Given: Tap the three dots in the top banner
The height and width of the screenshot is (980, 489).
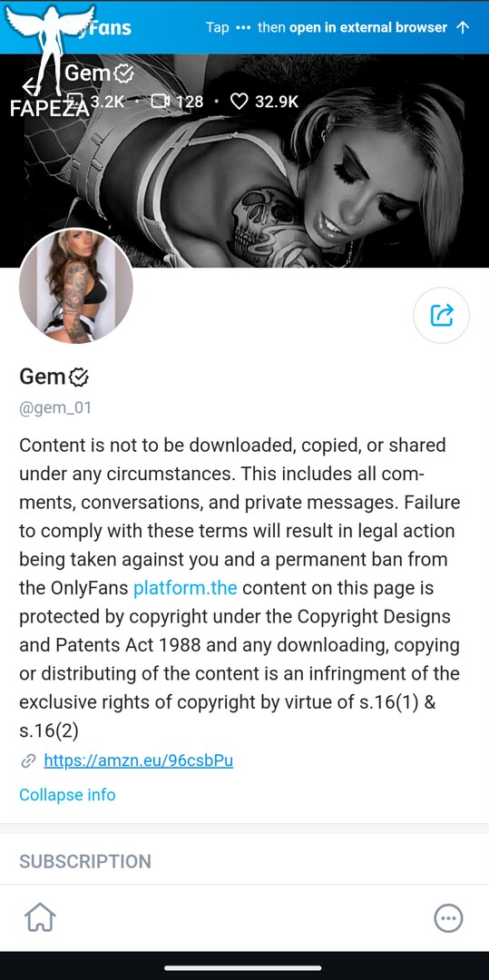Looking at the screenshot, I should (x=243, y=27).
